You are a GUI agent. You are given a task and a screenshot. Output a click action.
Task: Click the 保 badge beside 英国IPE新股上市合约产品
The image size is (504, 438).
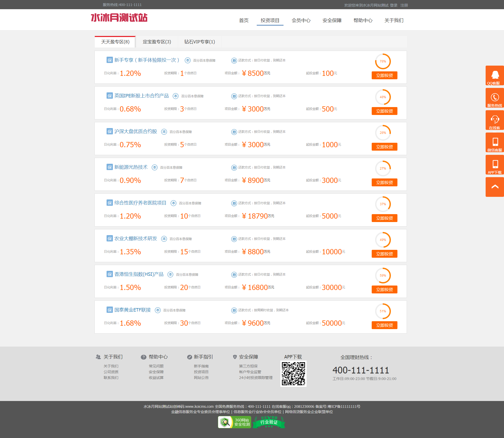pyautogui.click(x=109, y=96)
